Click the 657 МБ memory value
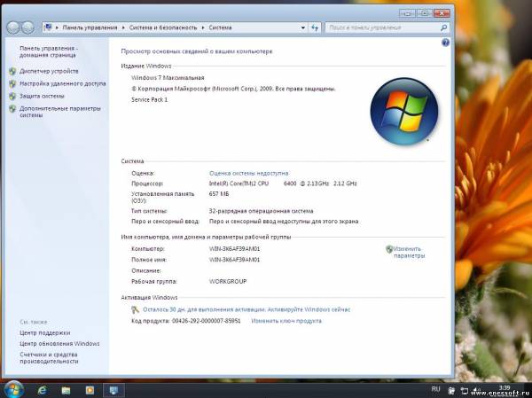The height and width of the screenshot is (398, 532). coord(219,194)
